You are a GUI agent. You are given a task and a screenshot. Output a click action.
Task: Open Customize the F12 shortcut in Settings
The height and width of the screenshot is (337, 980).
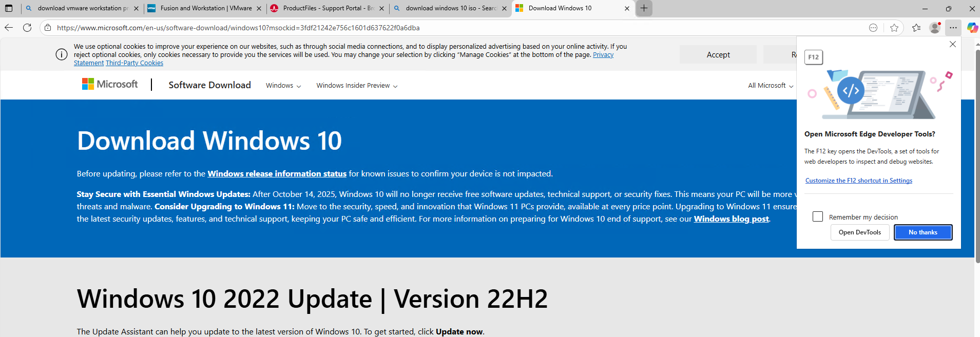click(859, 181)
